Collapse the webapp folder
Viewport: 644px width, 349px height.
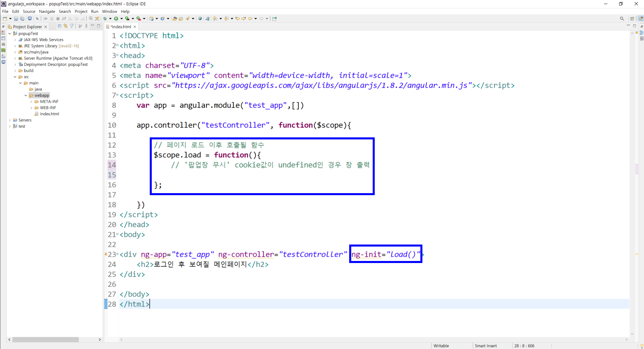[x=26, y=95]
